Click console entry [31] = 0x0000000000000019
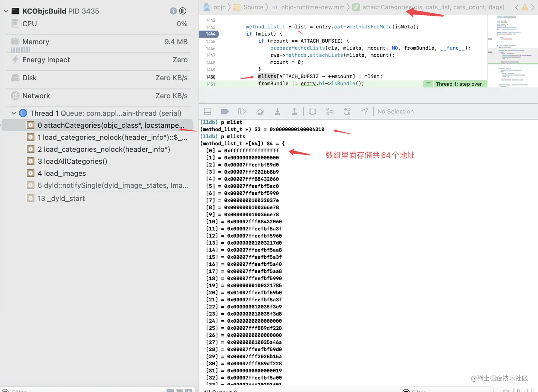This screenshot has height=392, width=538. tap(244, 371)
